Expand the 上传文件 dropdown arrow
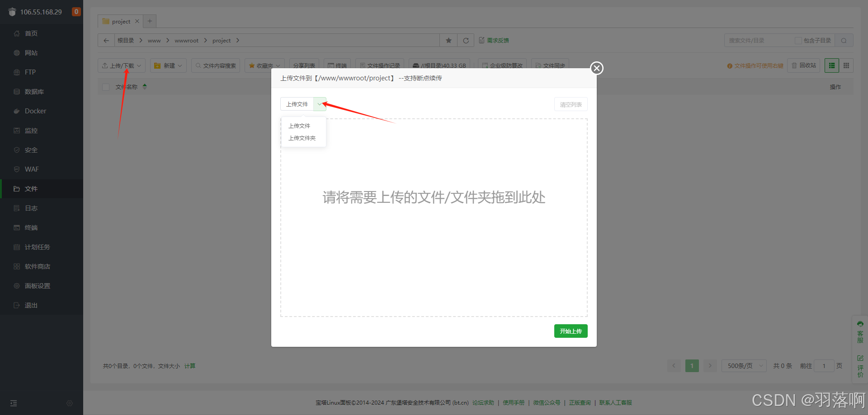Viewport: 868px width, 415px height. tap(320, 104)
